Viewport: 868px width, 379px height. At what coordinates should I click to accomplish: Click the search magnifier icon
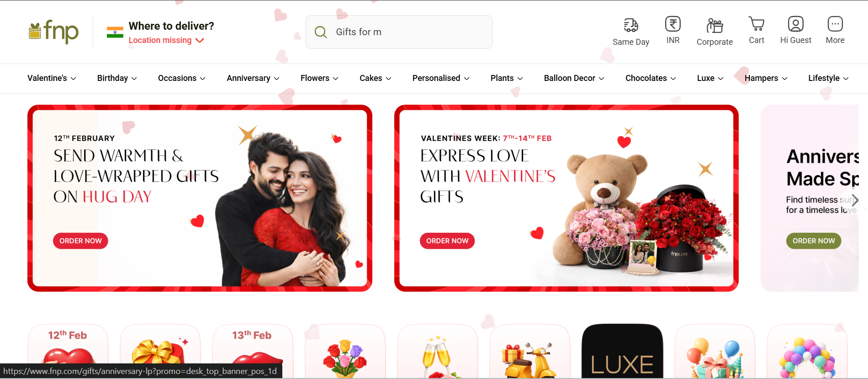(321, 32)
